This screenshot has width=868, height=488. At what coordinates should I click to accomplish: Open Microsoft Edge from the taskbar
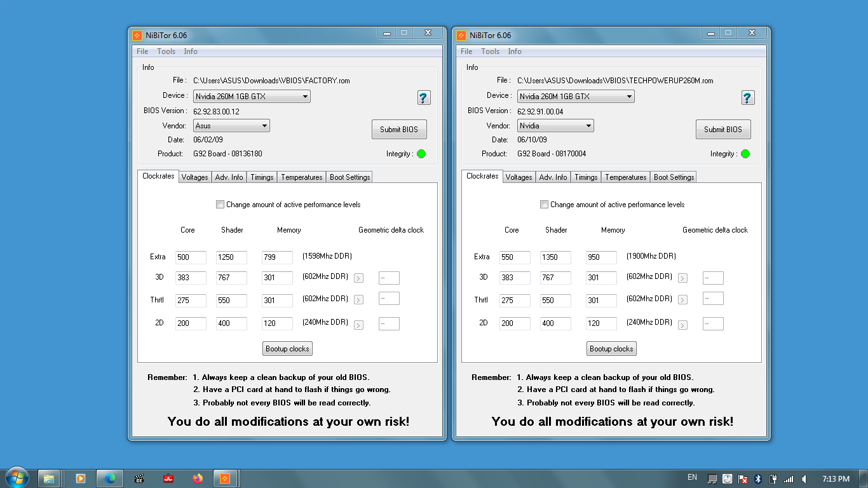109,478
